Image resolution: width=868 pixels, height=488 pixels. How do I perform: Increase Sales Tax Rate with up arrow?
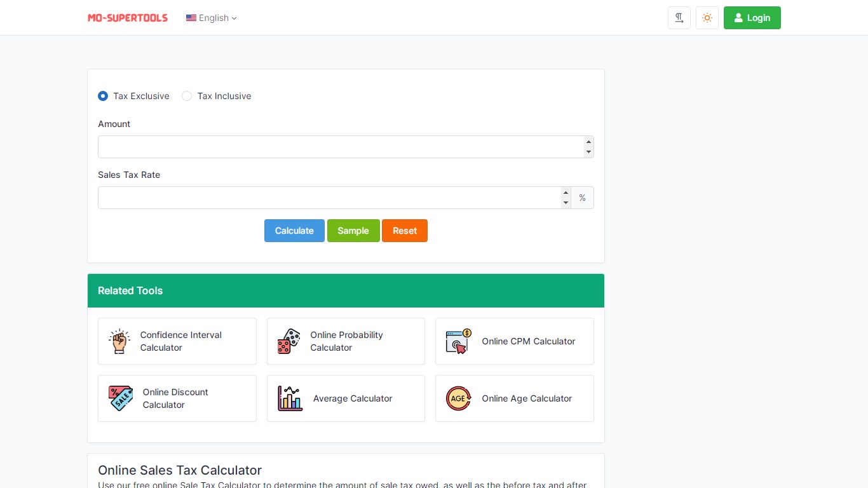click(566, 193)
